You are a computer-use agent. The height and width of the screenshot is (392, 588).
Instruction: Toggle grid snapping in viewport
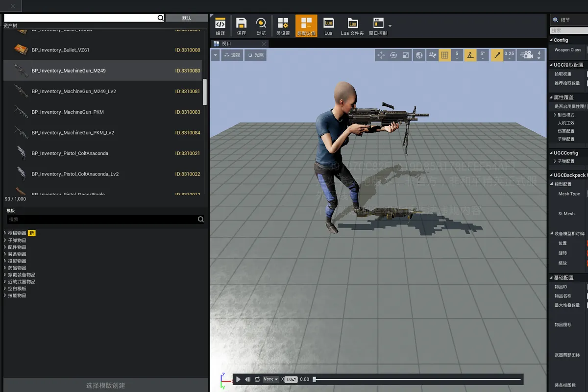(445, 55)
